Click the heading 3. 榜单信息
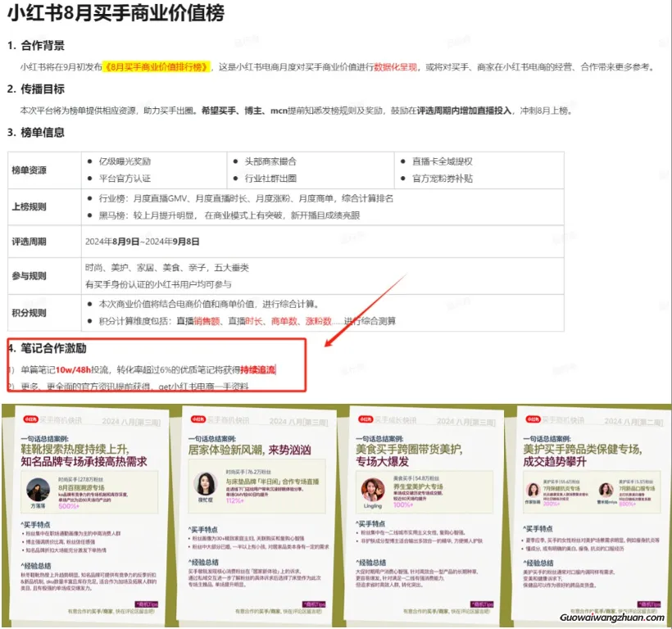 36,133
